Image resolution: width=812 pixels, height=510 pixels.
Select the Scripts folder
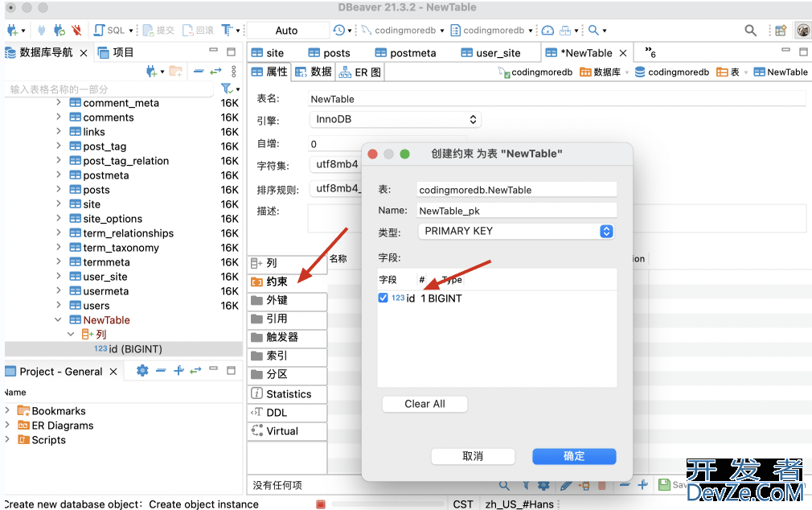42,439
